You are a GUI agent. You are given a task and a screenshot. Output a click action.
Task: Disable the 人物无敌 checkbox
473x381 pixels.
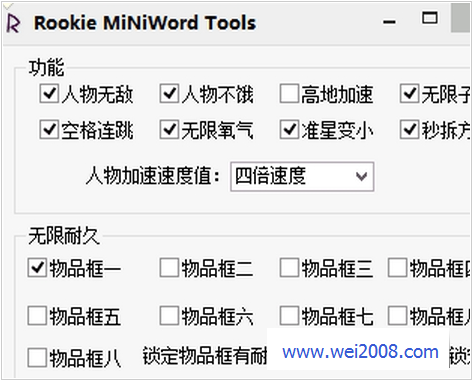click(x=49, y=94)
